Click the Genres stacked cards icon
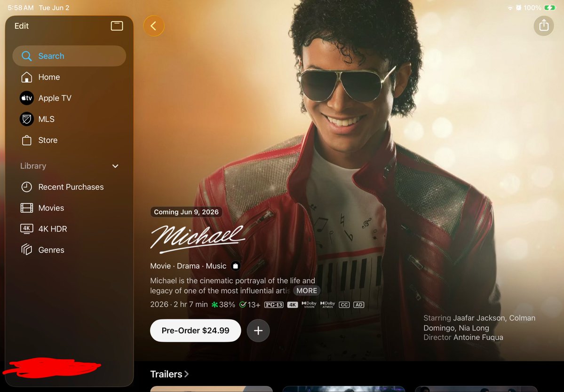Image resolution: width=564 pixels, height=392 pixels. pos(27,250)
